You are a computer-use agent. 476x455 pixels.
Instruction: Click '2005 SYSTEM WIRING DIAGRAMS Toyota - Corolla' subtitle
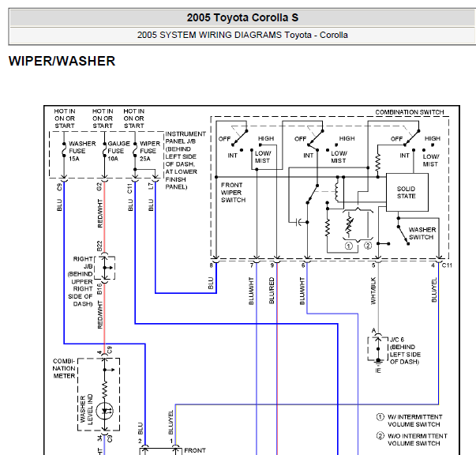click(242, 36)
